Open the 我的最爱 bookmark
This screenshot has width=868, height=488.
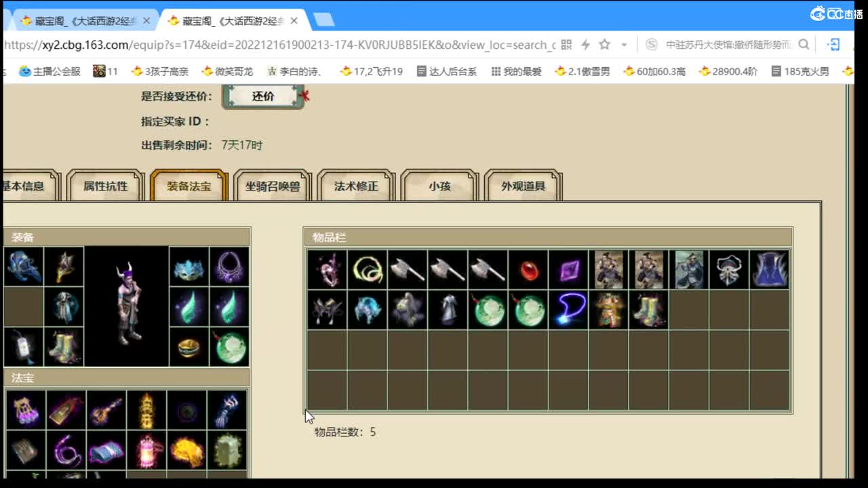click(516, 71)
